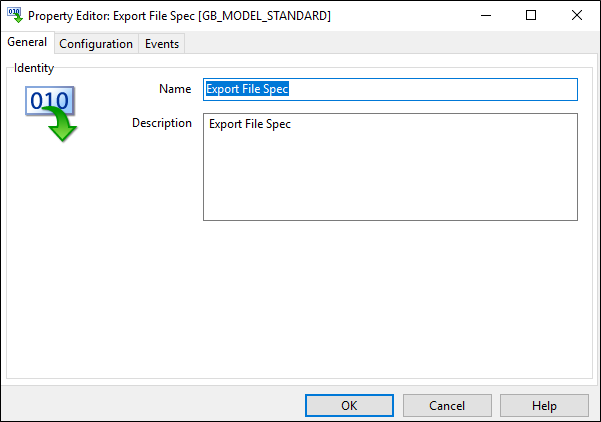Click the Export File Spec description text
This screenshot has height=422, width=601.
coord(250,124)
